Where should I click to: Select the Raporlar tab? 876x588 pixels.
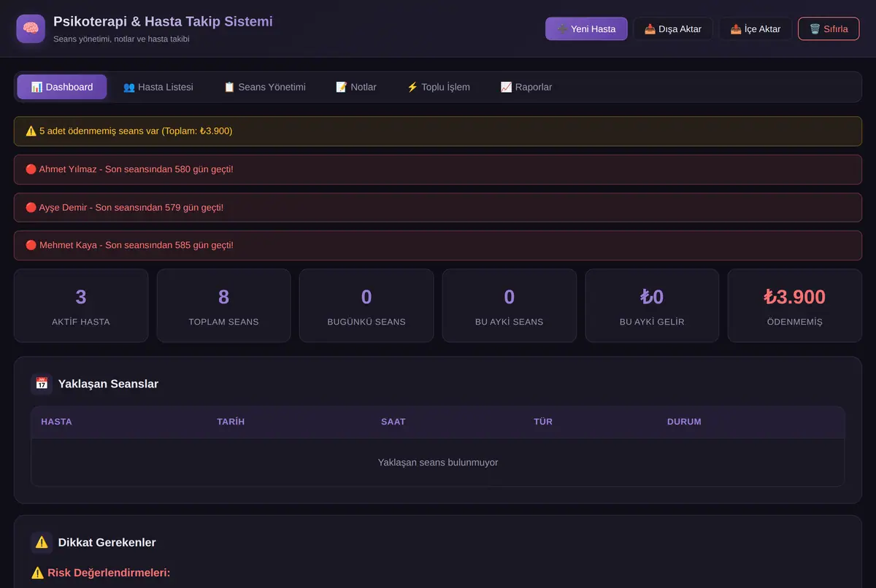(x=526, y=87)
